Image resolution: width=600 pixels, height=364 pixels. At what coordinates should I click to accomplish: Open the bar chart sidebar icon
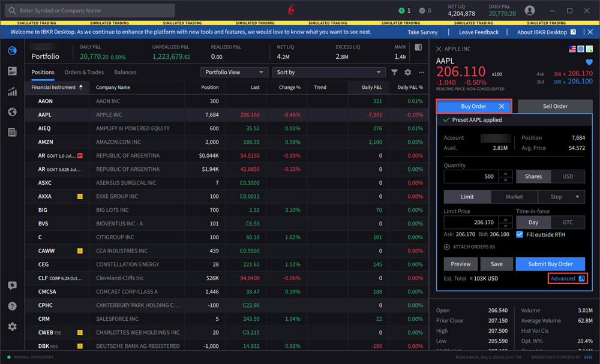tap(12, 91)
